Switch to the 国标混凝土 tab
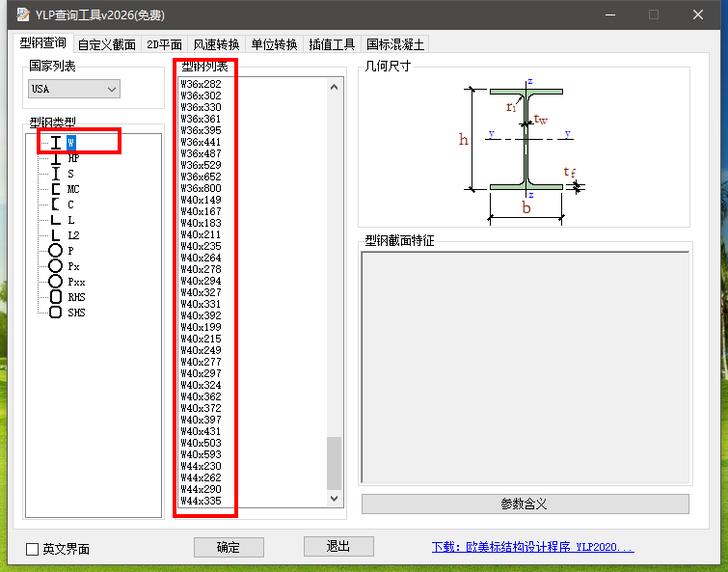 [x=394, y=44]
